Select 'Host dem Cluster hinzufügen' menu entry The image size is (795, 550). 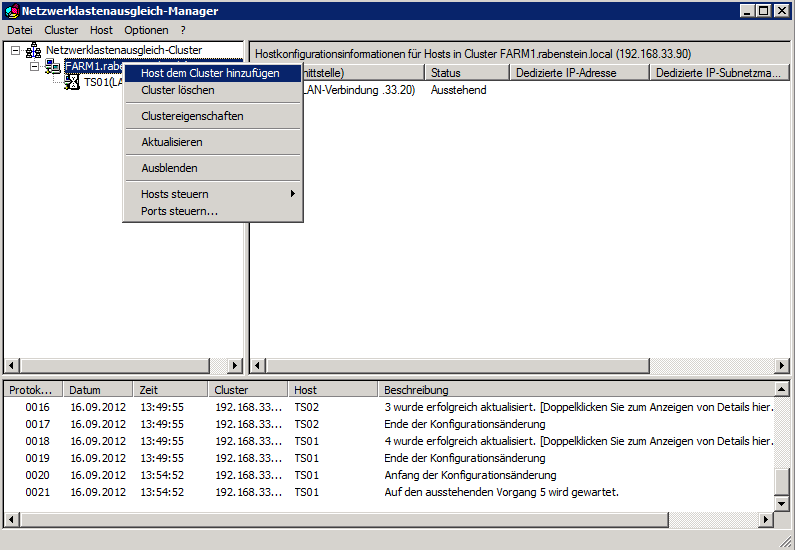click(x=210, y=73)
